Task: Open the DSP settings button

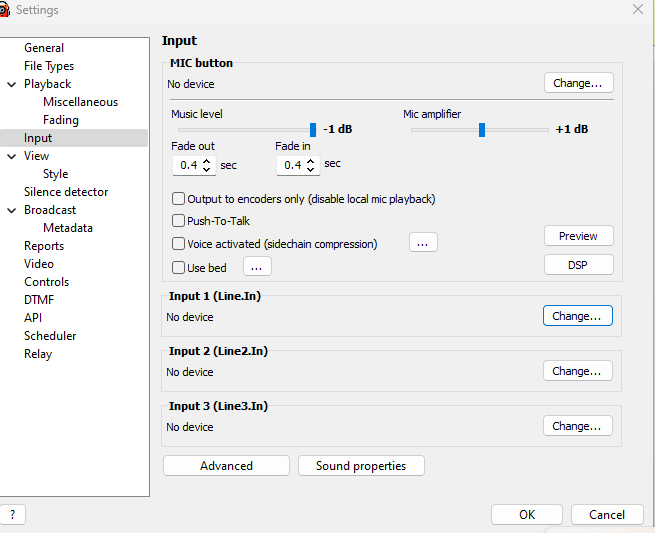Action: click(578, 265)
